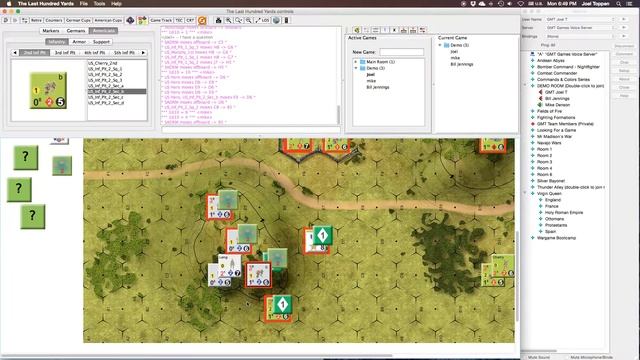Click the chat message input field
640x360 pixels.
tap(251, 130)
